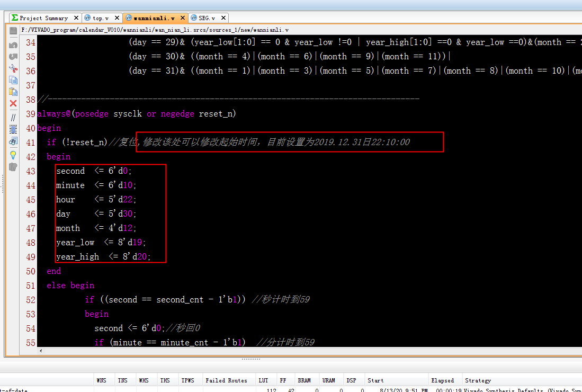Image resolution: width=582 pixels, height=392 pixels.
Task: Click the 'if ((second == second_cnt' line
Action: [x=165, y=300]
